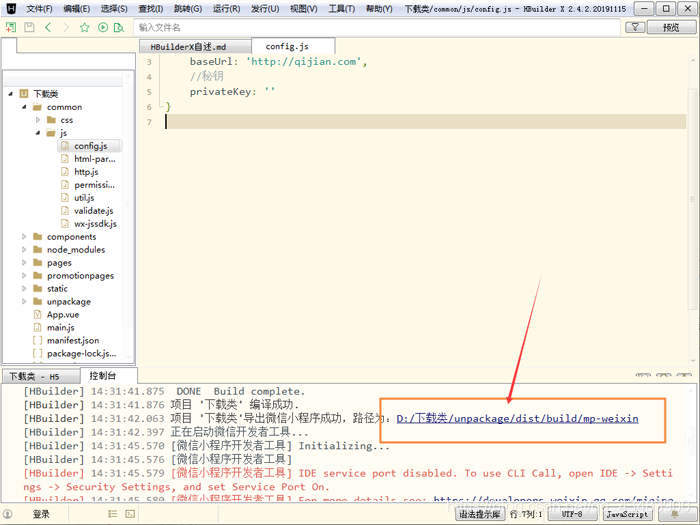Open validate.js in the file tree
Viewport: 700px width, 525px height.
click(94, 211)
